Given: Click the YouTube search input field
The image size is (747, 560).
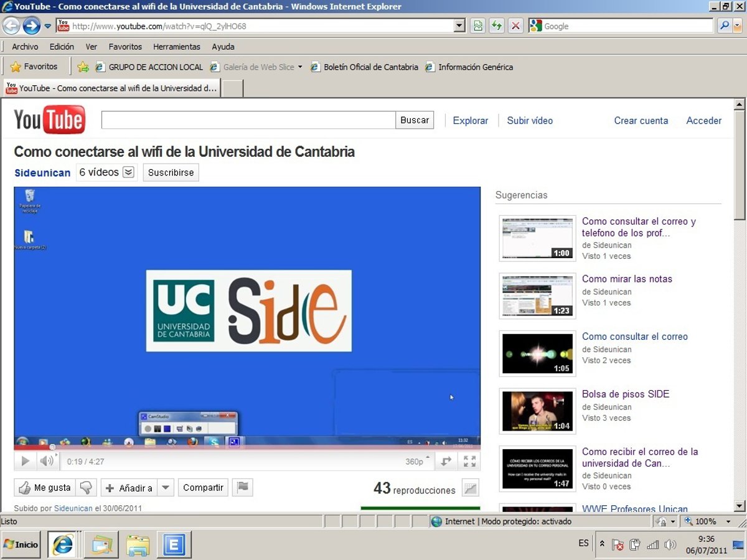Looking at the screenshot, I should pos(248,120).
